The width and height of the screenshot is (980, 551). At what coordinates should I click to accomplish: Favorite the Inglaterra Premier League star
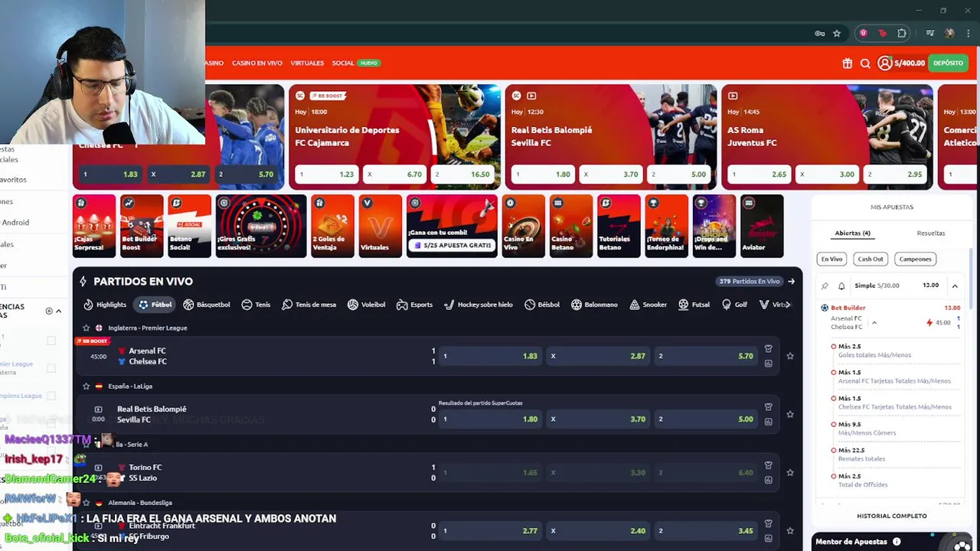[86, 328]
